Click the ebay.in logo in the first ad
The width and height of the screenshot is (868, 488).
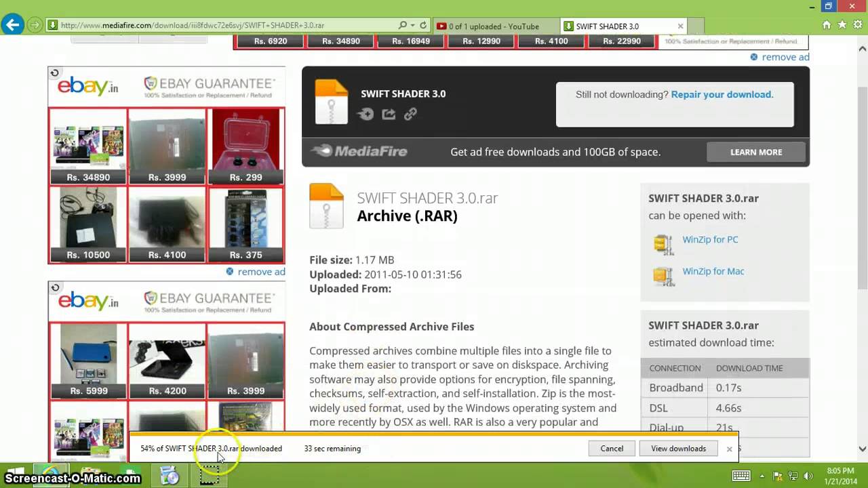(88, 85)
